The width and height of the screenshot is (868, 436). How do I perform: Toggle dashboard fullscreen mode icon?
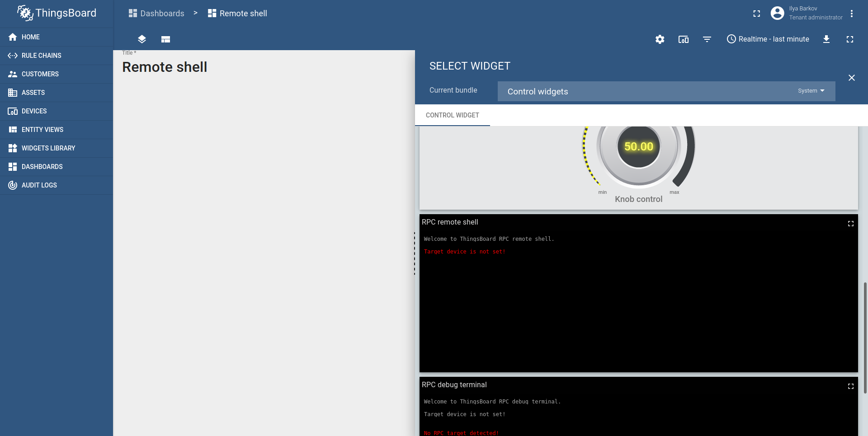pos(850,39)
